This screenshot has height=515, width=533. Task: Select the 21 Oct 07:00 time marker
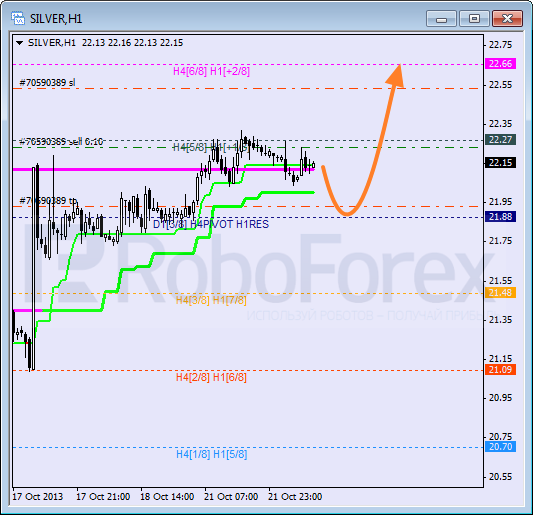coord(231,497)
